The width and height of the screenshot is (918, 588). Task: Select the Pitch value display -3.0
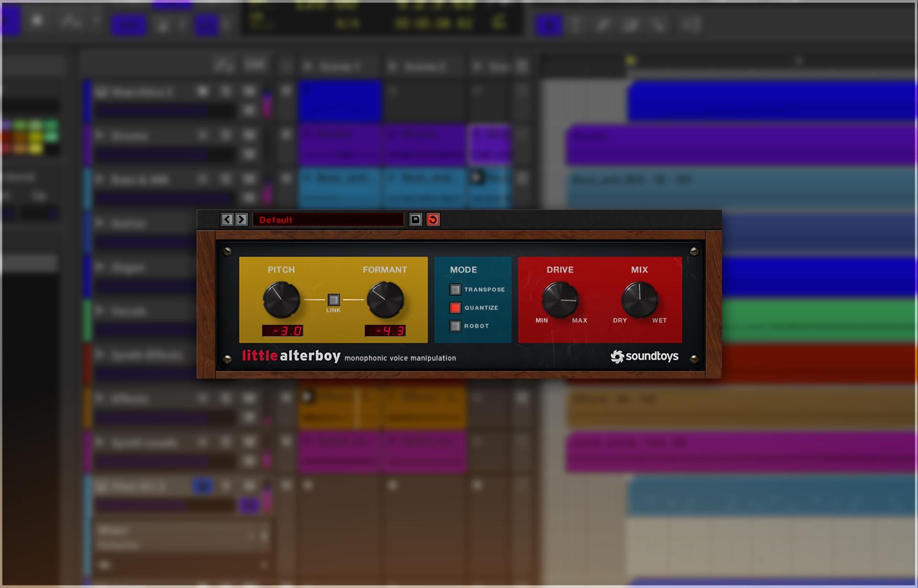283,330
